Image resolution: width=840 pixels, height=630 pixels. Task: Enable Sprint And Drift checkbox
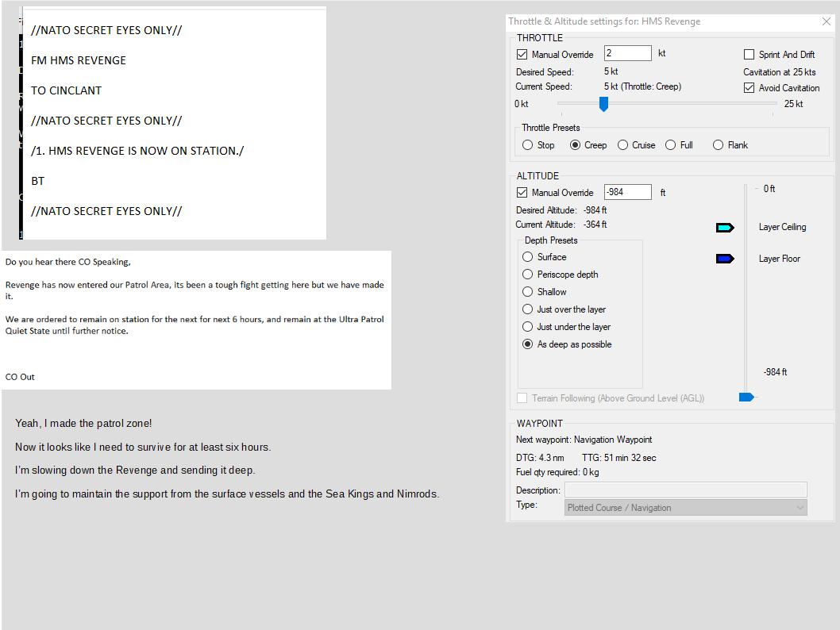coord(749,54)
